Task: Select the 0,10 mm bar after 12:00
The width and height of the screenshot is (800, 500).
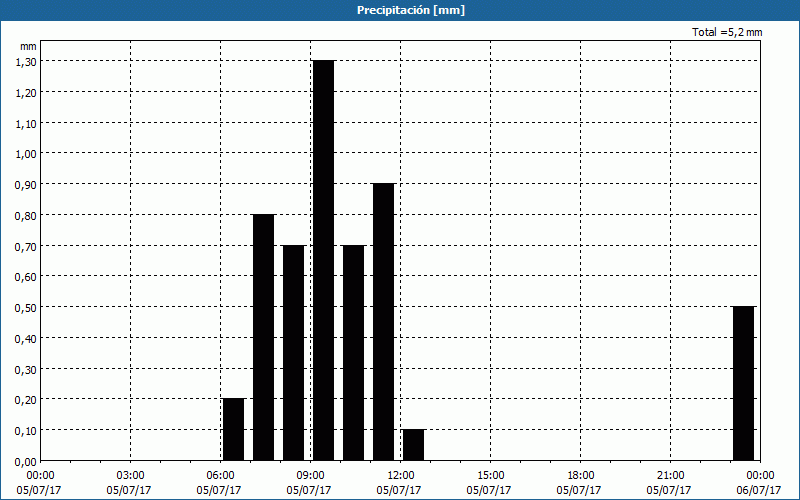Action: [x=413, y=445]
